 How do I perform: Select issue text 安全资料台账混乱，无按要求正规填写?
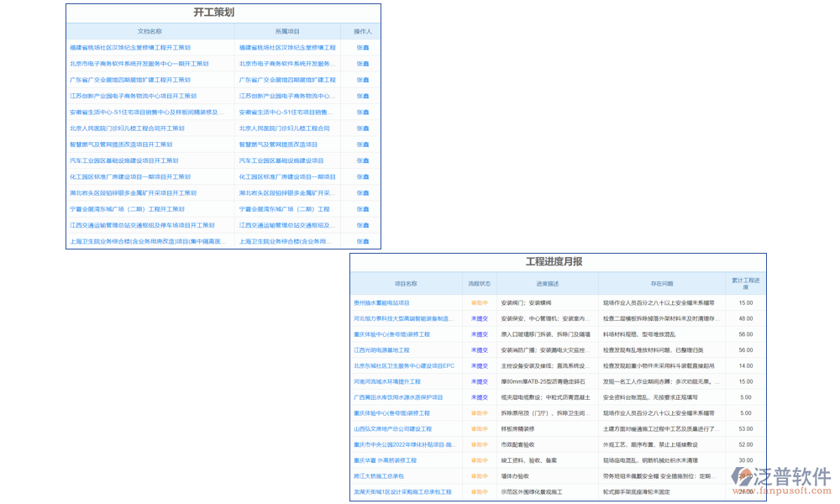click(650, 397)
